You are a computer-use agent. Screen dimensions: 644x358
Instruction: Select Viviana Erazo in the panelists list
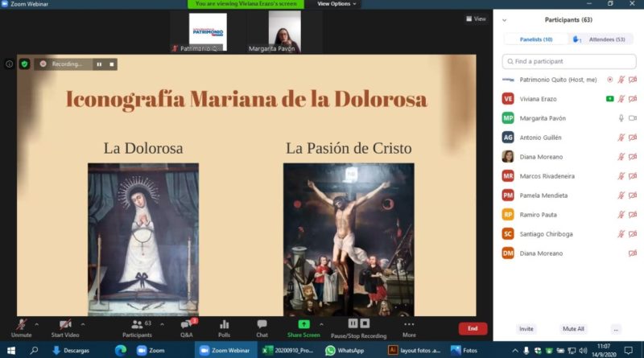pyautogui.click(x=569, y=99)
